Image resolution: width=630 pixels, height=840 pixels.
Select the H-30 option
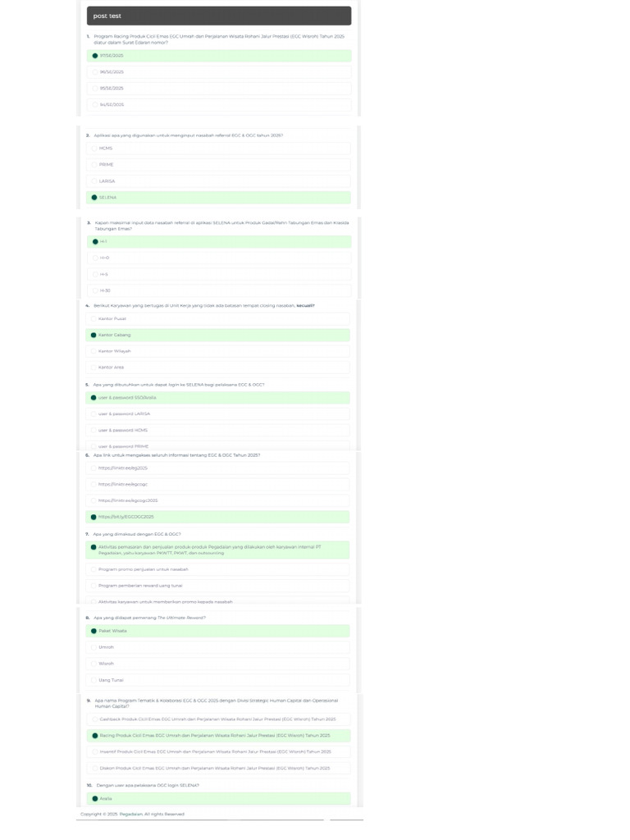tap(219, 290)
